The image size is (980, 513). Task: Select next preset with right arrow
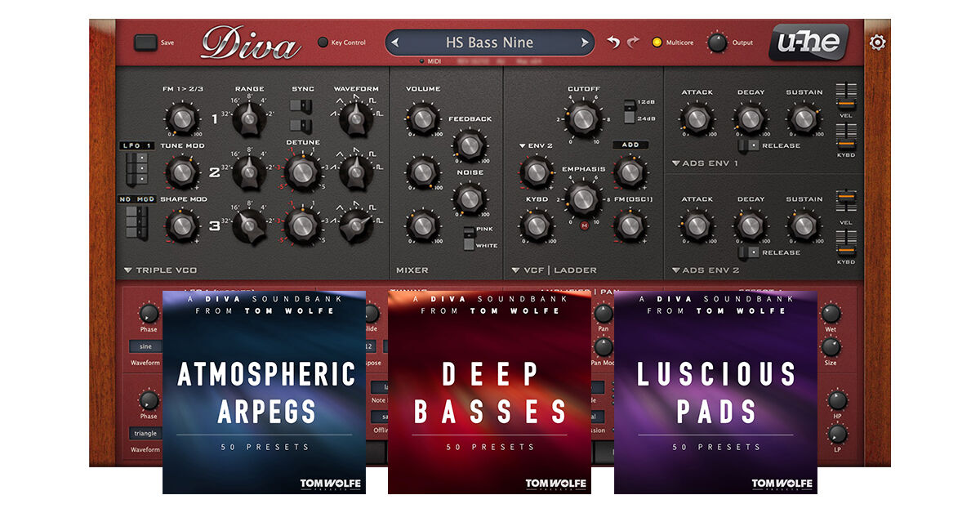(x=584, y=42)
